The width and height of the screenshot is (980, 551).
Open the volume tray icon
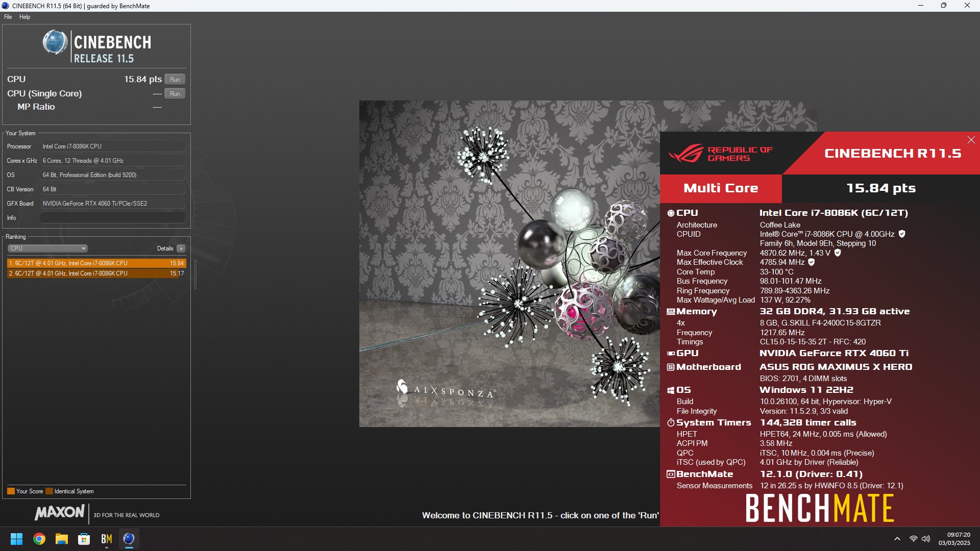pos(926,539)
